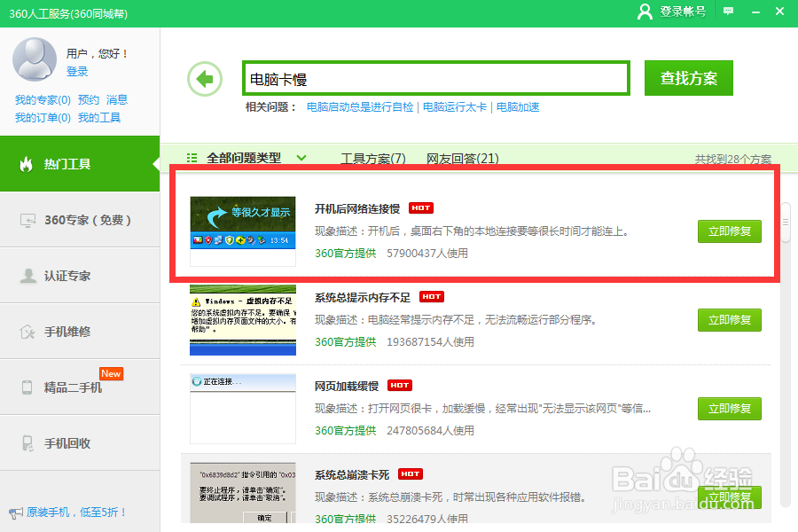Click the wrench icon beside 手机维修
This screenshot has width=798, height=532.
click(x=27, y=332)
